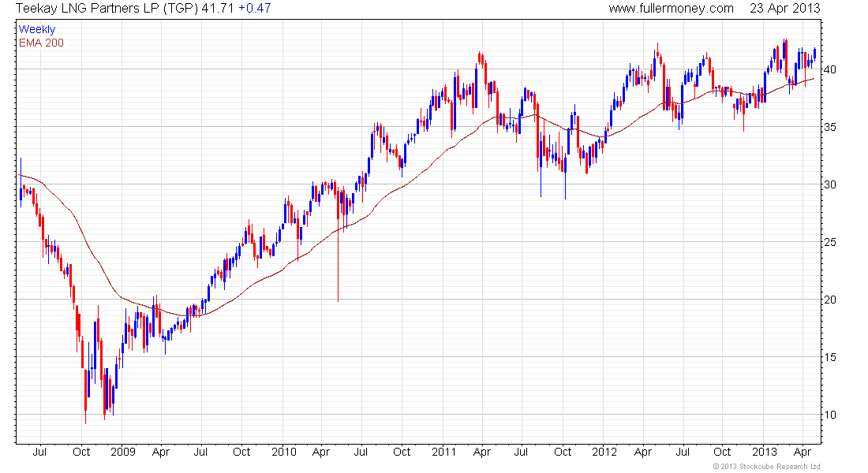The width and height of the screenshot is (868, 473).
Task: Click the y-axis label '40'
Action: click(830, 69)
